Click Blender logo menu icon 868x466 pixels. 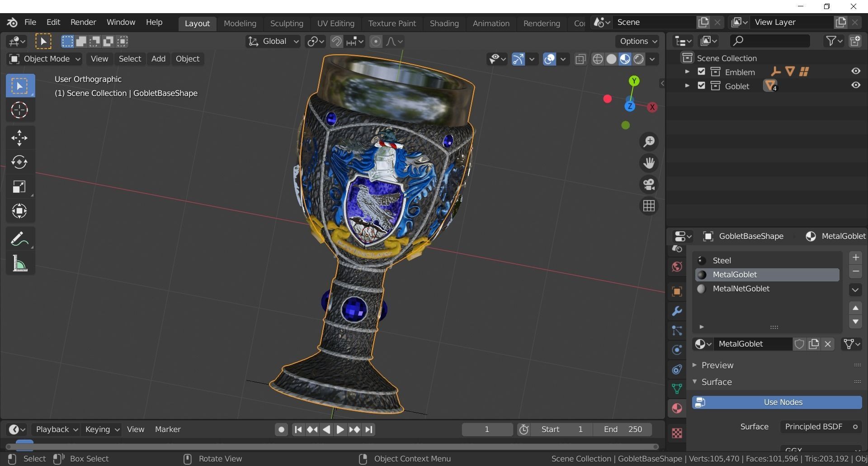tap(12, 22)
